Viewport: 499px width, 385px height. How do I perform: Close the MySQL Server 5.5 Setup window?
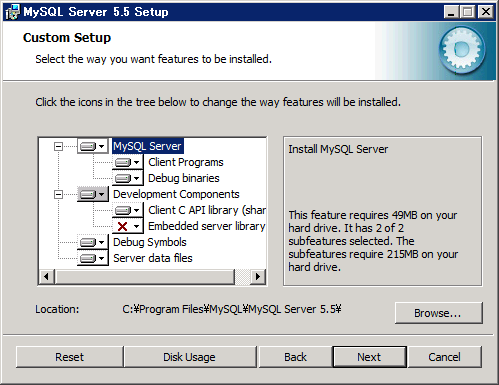coord(486,12)
